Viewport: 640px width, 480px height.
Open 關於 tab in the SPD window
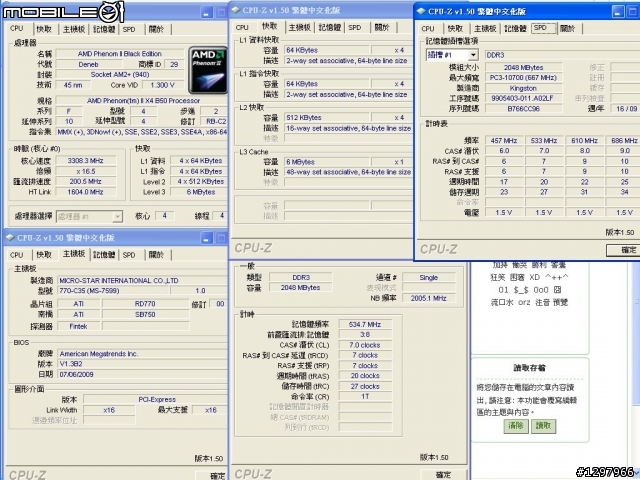coord(568,29)
